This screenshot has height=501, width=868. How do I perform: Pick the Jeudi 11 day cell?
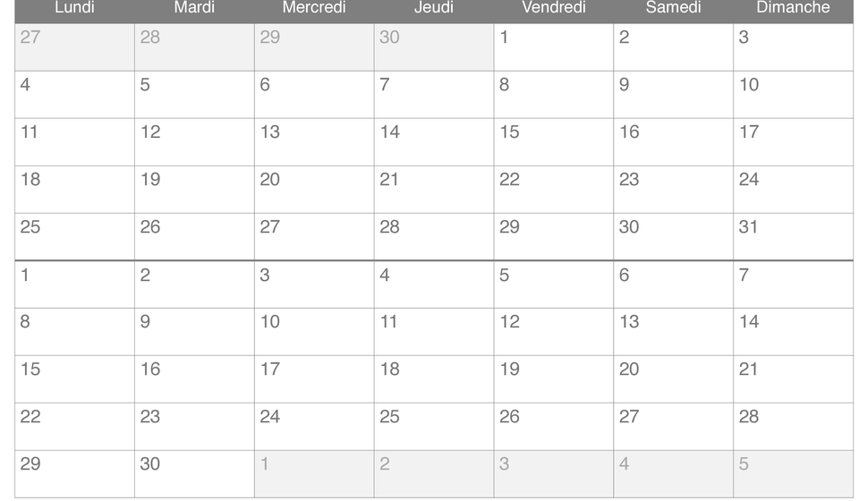[x=434, y=332]
